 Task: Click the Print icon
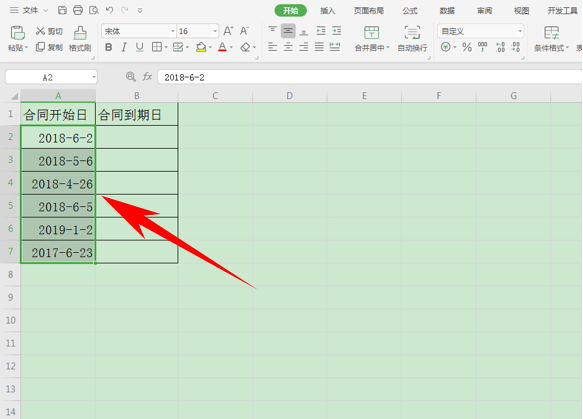pyautogui.click(x=78, y=10)
